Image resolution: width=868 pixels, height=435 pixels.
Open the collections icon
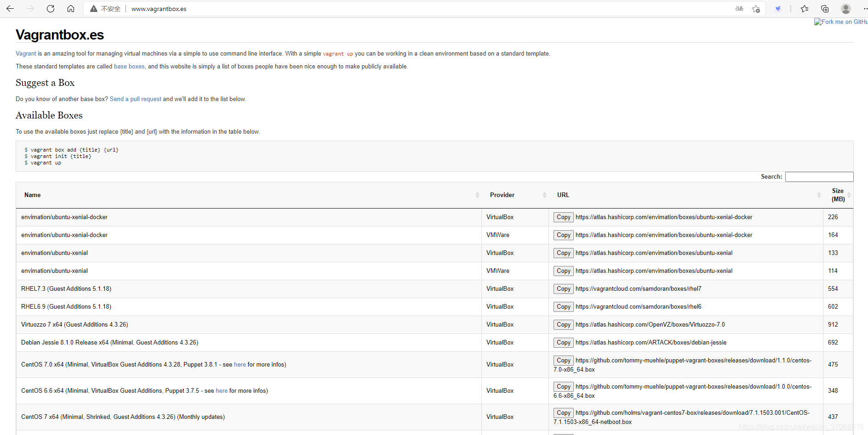(x=825, y=9)
